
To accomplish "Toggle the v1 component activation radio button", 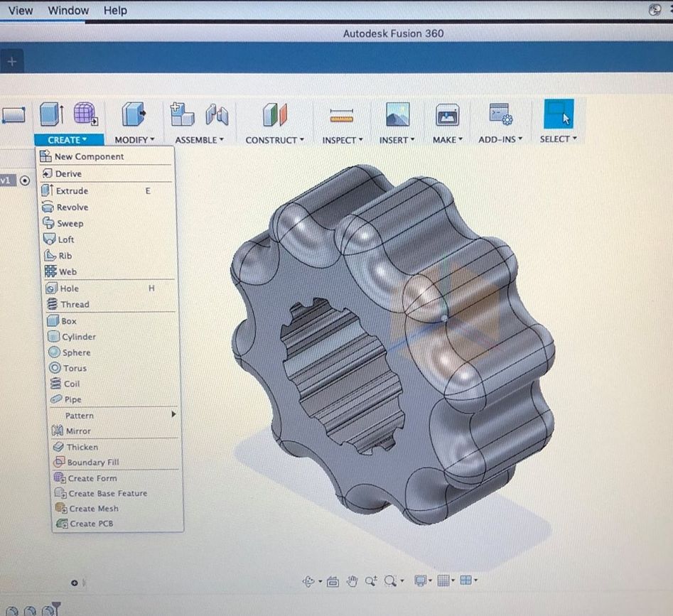I will coord(26,180).
